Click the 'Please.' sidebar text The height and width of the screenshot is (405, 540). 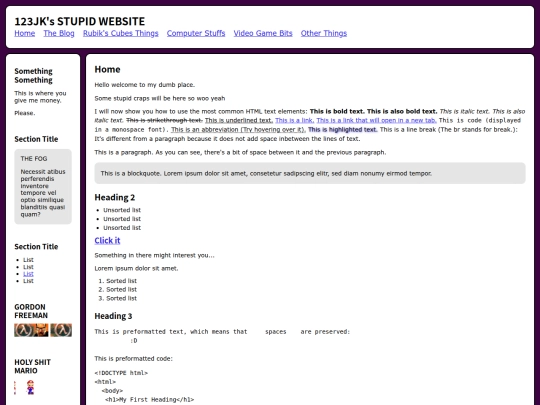[x=25, y=113]
